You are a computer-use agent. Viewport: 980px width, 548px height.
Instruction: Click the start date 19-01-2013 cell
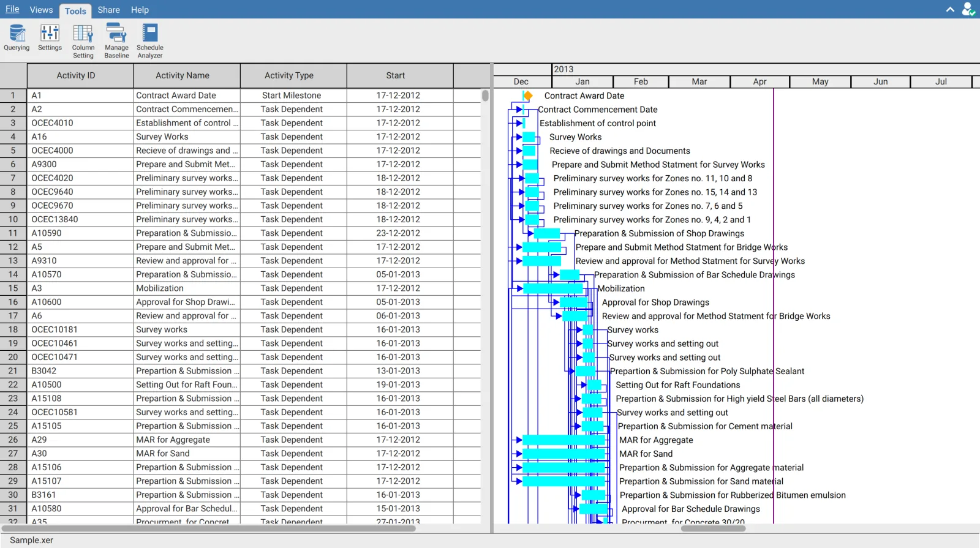pyautogui.click(x=400, y=385)
